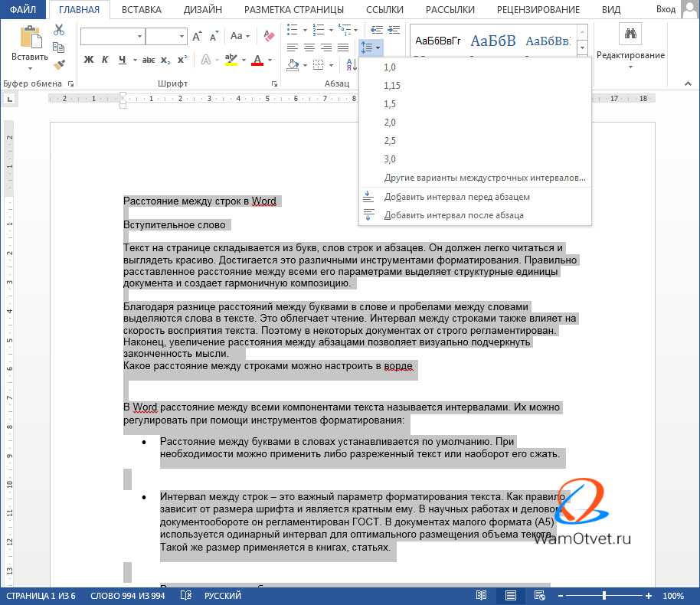700x605 pixels.
Task: Collapse the ribbon with the up arrow
Action: [688, 83]
